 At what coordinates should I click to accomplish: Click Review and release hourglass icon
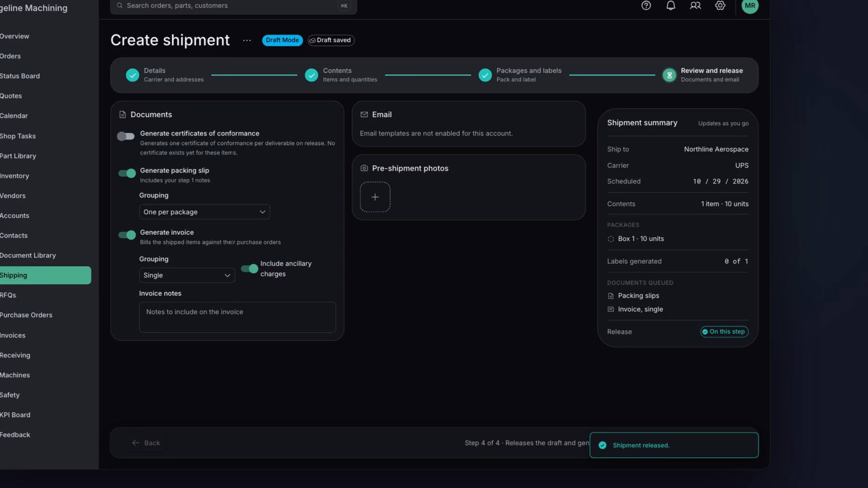tap(670, 75)
